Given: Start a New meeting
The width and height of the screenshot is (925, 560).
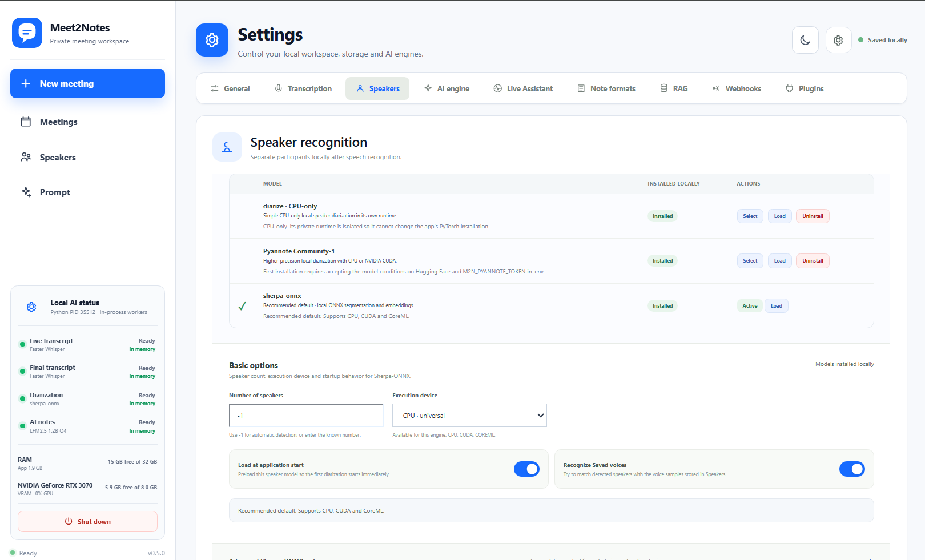Looking at the screenshot, I should coord(87,83).
